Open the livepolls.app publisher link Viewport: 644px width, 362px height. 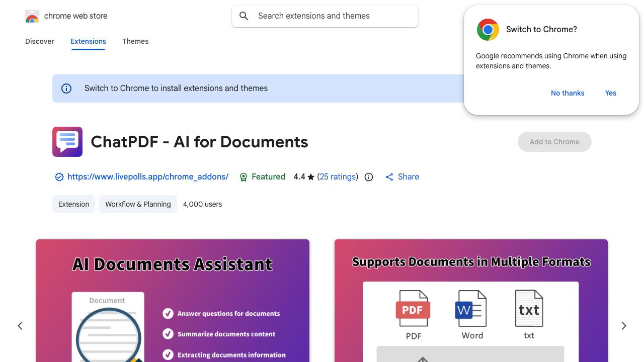coord(148,177)
